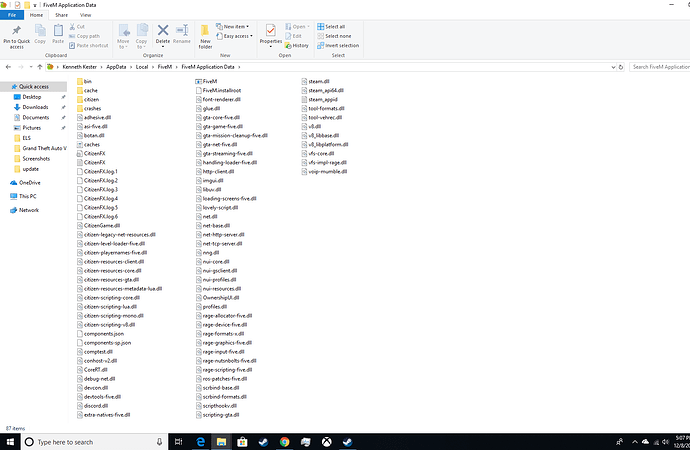
Task: Switch to the View ribbon tab
Action: [x=85, y=15]
